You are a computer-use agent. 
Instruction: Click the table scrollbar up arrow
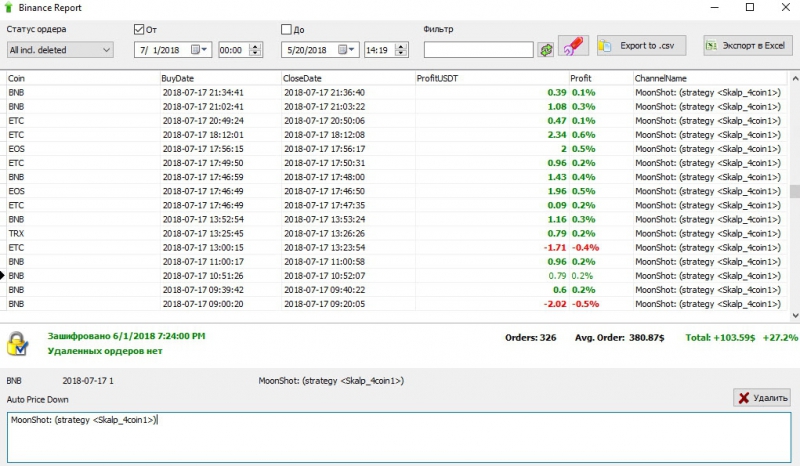795,79
